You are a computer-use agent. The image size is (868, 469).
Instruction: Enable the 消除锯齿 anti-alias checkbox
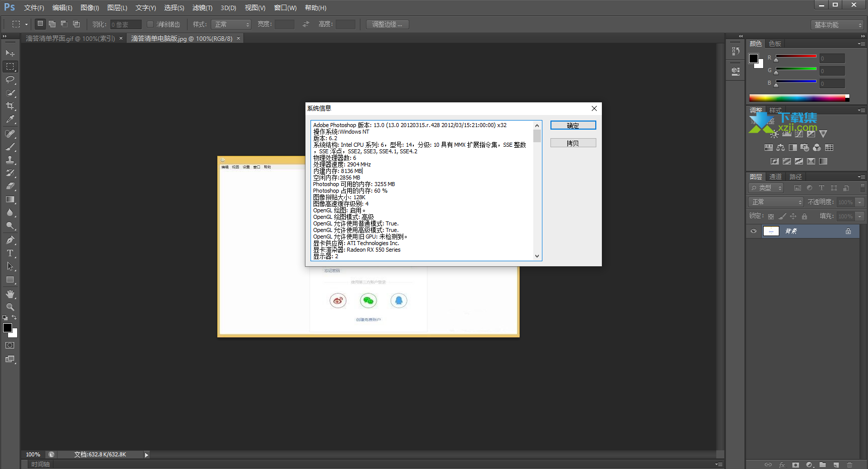pos(150,24)
